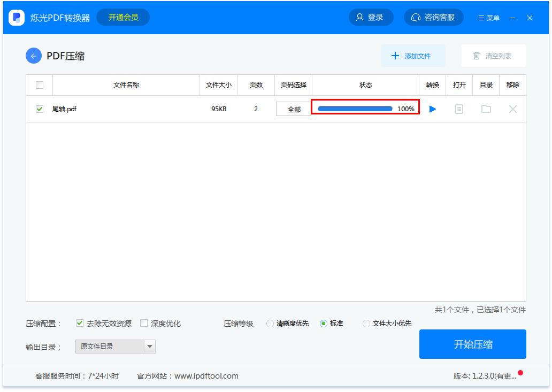
Task: Select the 文件大小优先 compression level
Action: pyautogui.click(x=366, y=323)
